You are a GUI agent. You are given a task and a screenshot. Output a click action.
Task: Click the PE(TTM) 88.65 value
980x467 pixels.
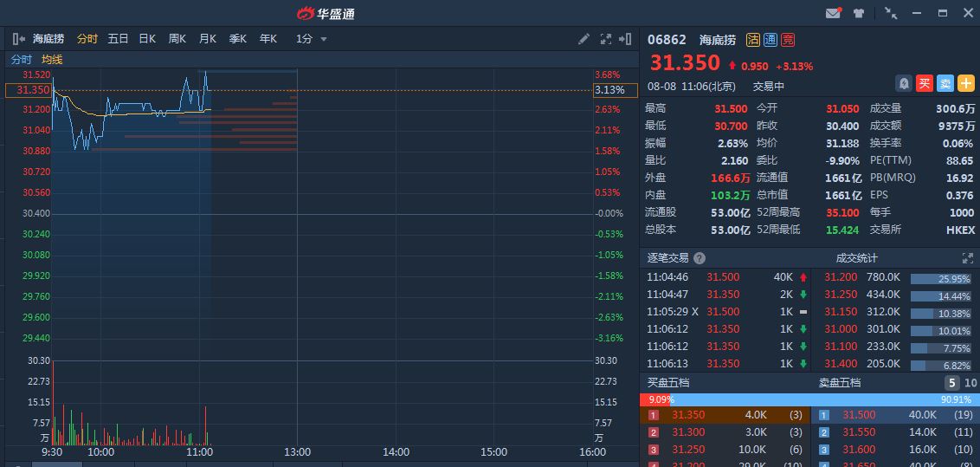pos(960,160)
